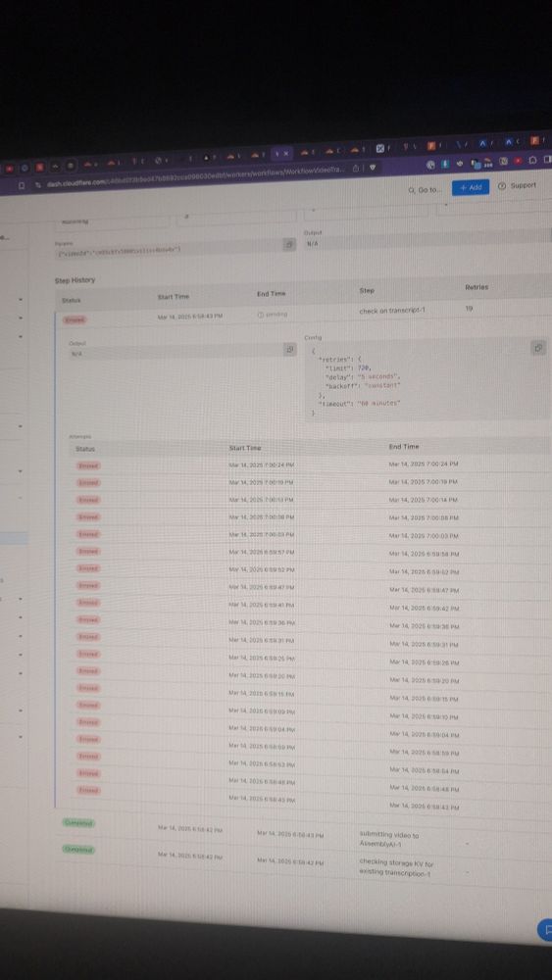Click the blue Add button
552x980 pixels.
470,187
